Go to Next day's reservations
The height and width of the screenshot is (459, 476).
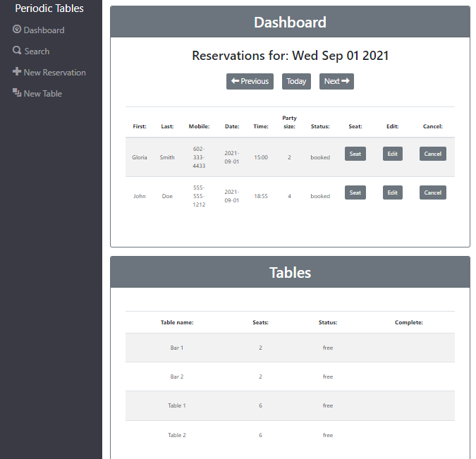pyautogui.click(x=336, y=81)
